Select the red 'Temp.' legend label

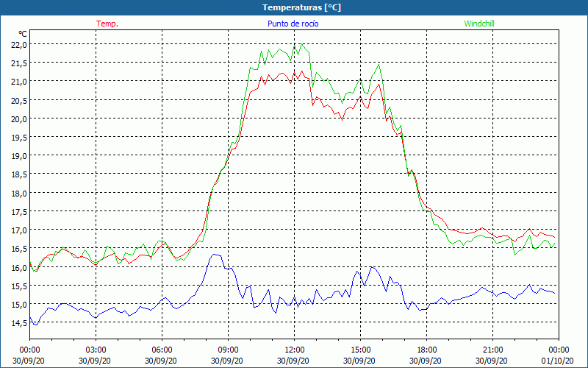coord(107,24)
